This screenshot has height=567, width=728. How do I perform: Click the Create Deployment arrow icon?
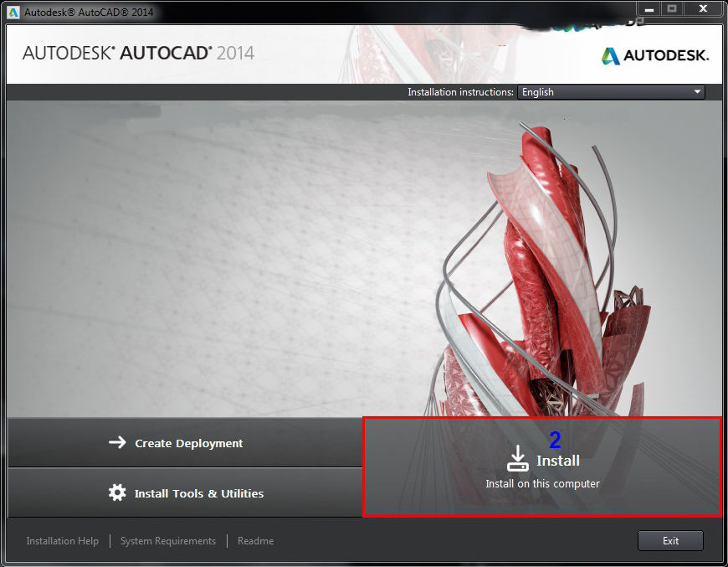(117, 442)
